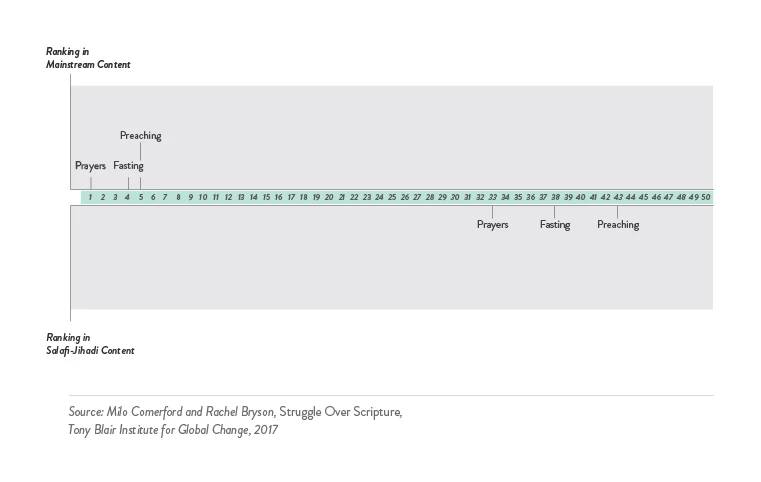This screenshot has width=761, height=482.
Task: Select number 25 on the ranking scale
Action: tap(392, 197)
